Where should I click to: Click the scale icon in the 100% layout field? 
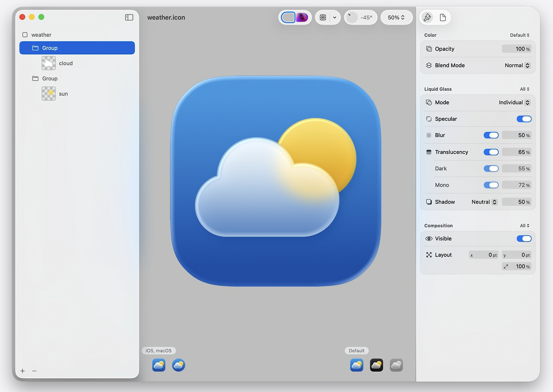click(x=506, y=266)
